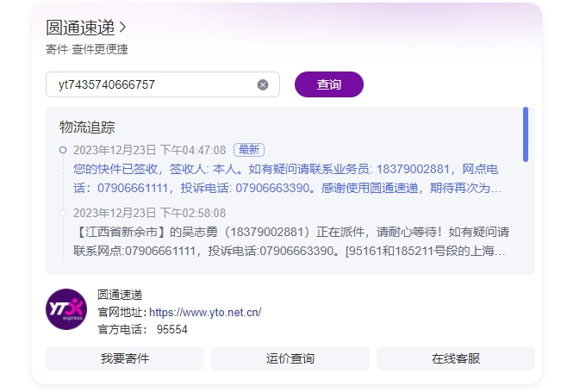Click the official phone 95554

click(x=172, y=329)
